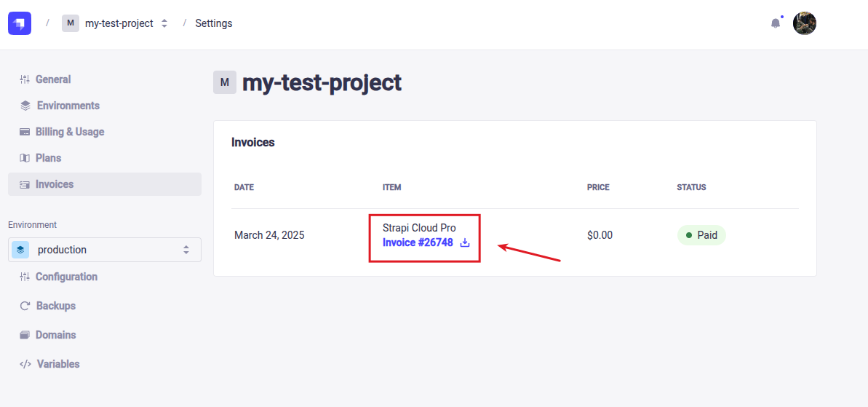Viewport: 868px width, 407px height.
Task: Go to the Configuration menu item
Action: pyautogui.click(x=66, y=277)
